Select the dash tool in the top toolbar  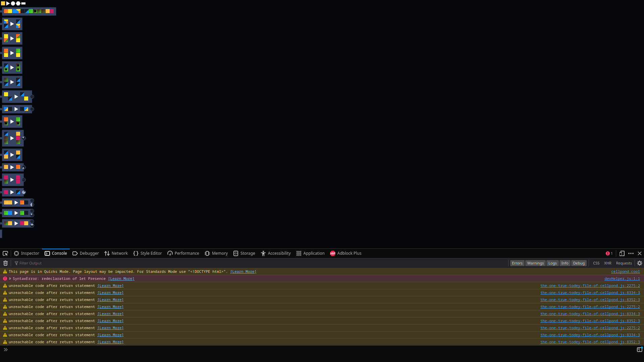click(x=23, y=3)
